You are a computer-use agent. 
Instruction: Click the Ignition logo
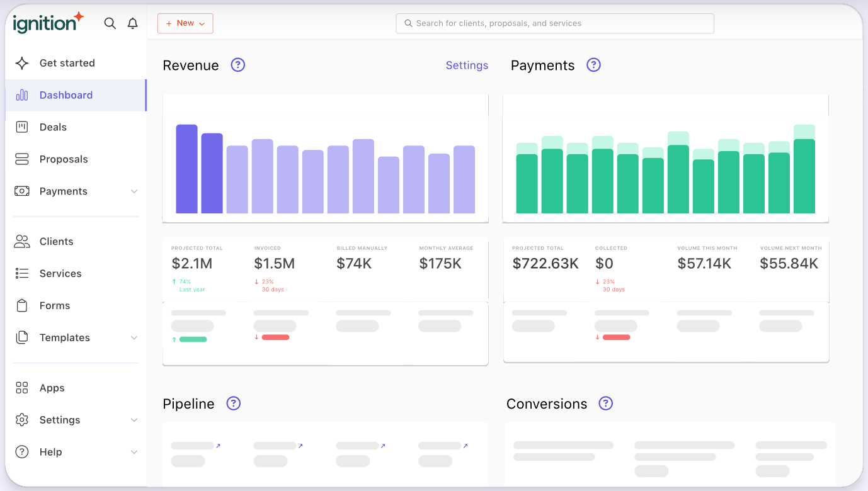pyautogui.click(x=49, y=23)
